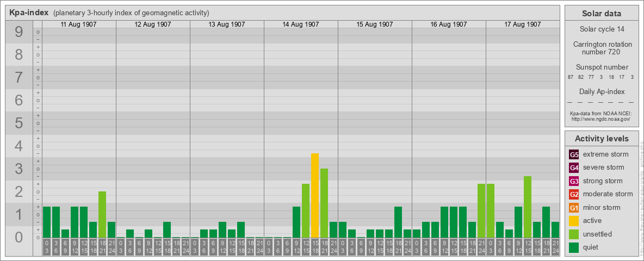Screen dimensions: 644x261
Task: Click sunspot value 77
Action: 591,77
